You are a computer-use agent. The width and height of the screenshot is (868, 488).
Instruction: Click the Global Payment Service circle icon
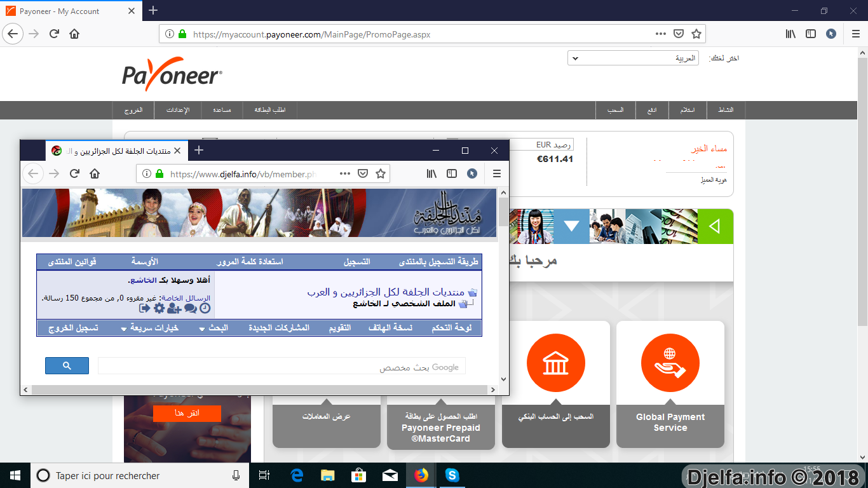point(670,363)
